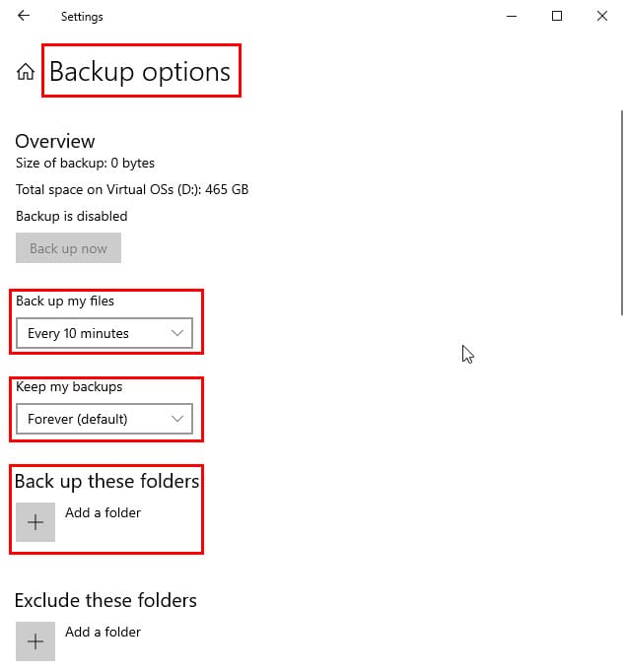Click chevron in Back up my files box
The height and width of the screenshot is (672, 625).
[177, 333]
